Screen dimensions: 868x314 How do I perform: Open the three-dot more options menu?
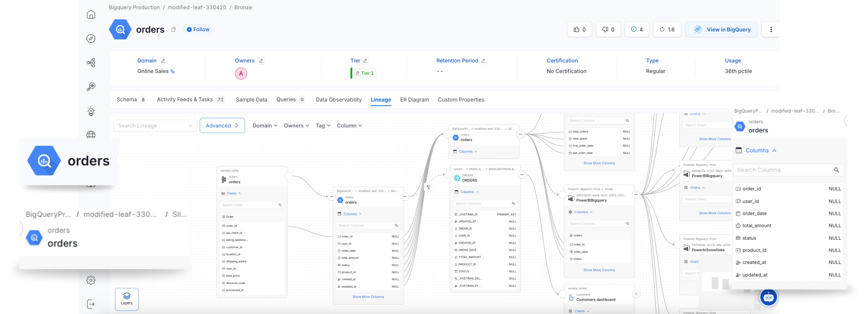[771, 29]
